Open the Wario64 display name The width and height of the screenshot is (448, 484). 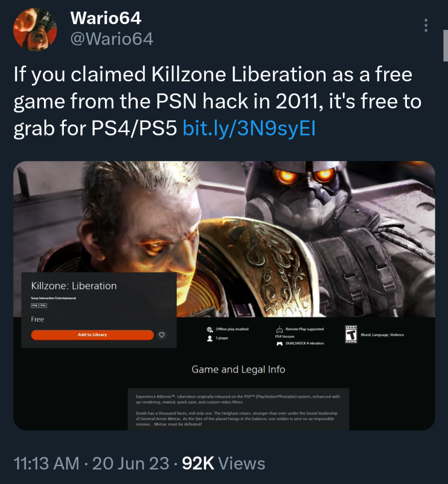pos(106,18)
